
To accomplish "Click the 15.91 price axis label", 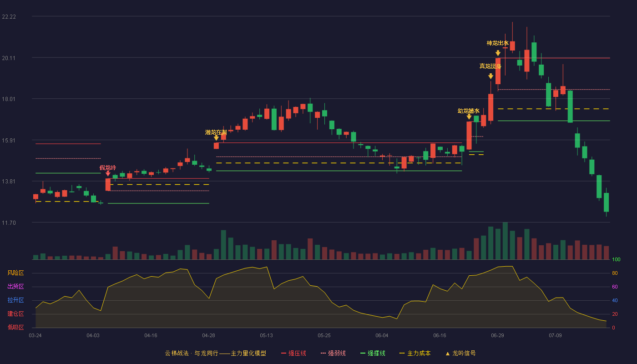I will 9,140.
